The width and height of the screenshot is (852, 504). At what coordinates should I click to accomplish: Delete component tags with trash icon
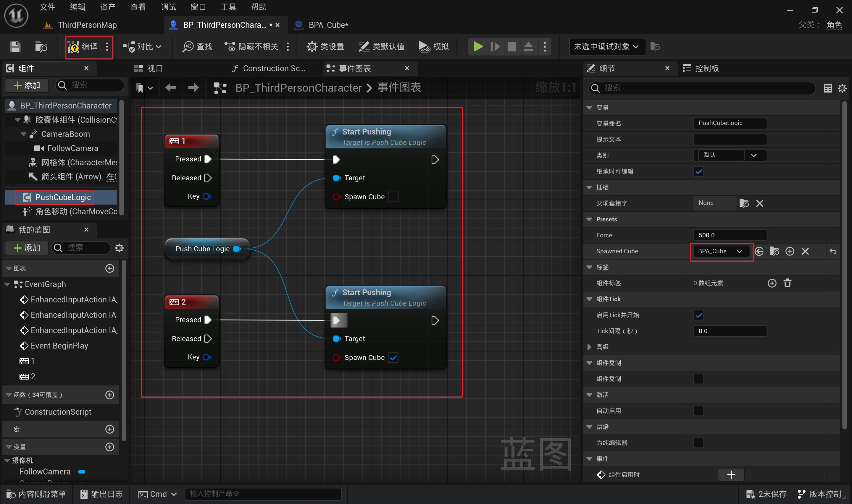(x=788, y=283)
